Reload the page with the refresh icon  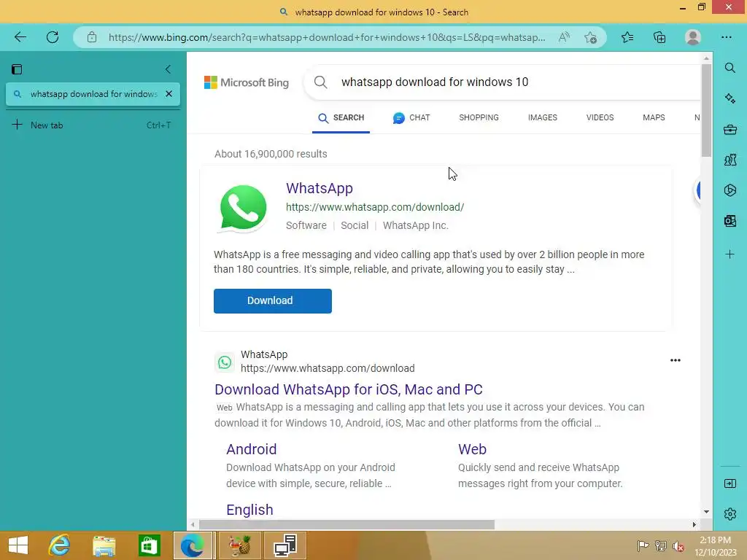(53, 37)
